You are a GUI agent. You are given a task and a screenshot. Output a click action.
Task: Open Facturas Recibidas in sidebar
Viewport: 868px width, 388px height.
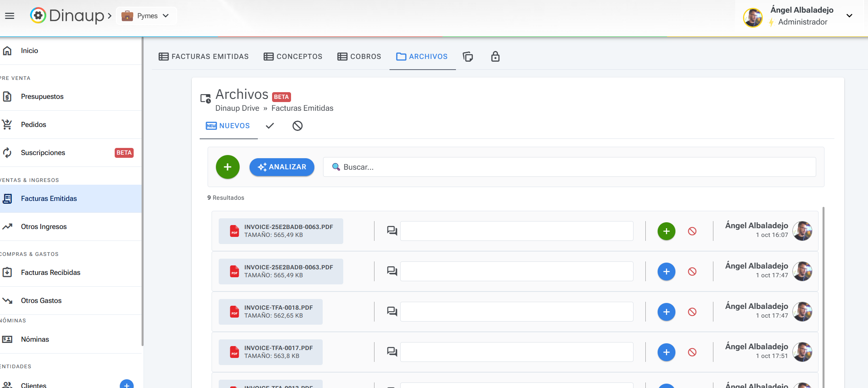pyautogui.click(x=51, y=273)
